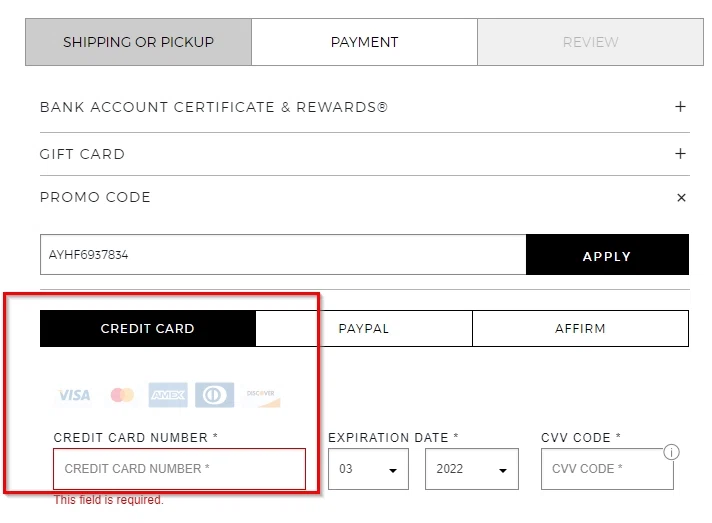Viewport: 712px width, 523px height.
Task: Click the Amex card logo
Action: 168,395
